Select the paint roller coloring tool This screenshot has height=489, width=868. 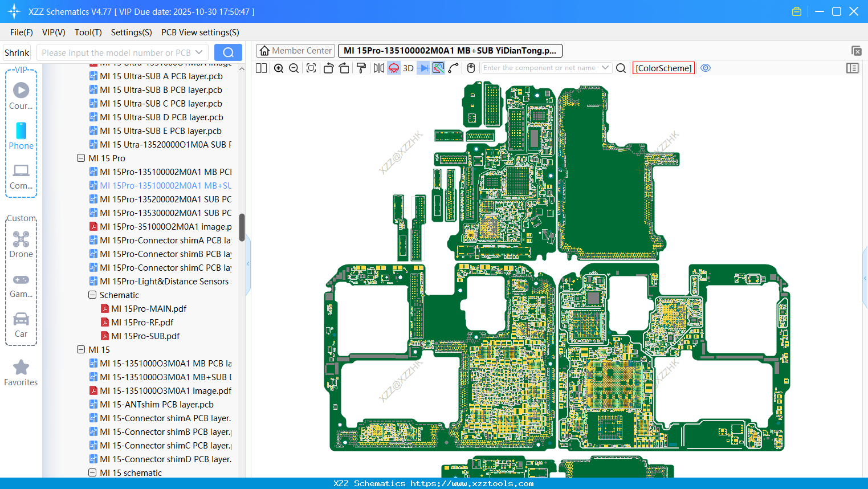[361, 68]
